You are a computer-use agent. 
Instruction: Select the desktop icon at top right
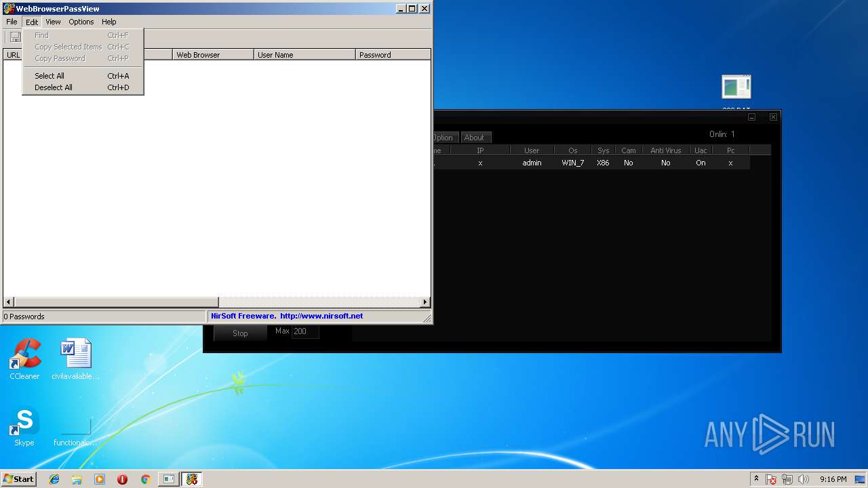(736, 88)
